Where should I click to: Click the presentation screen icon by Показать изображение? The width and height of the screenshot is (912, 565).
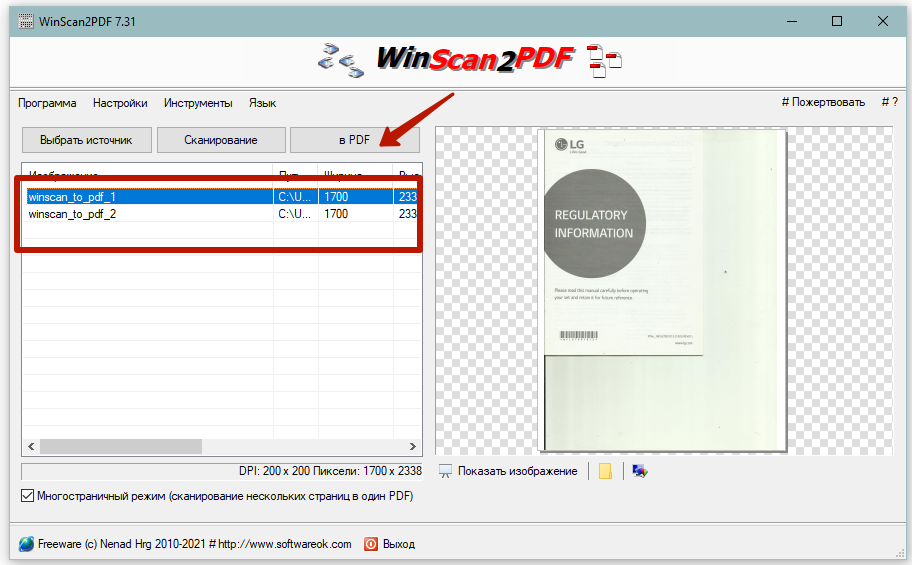(446, 471)
